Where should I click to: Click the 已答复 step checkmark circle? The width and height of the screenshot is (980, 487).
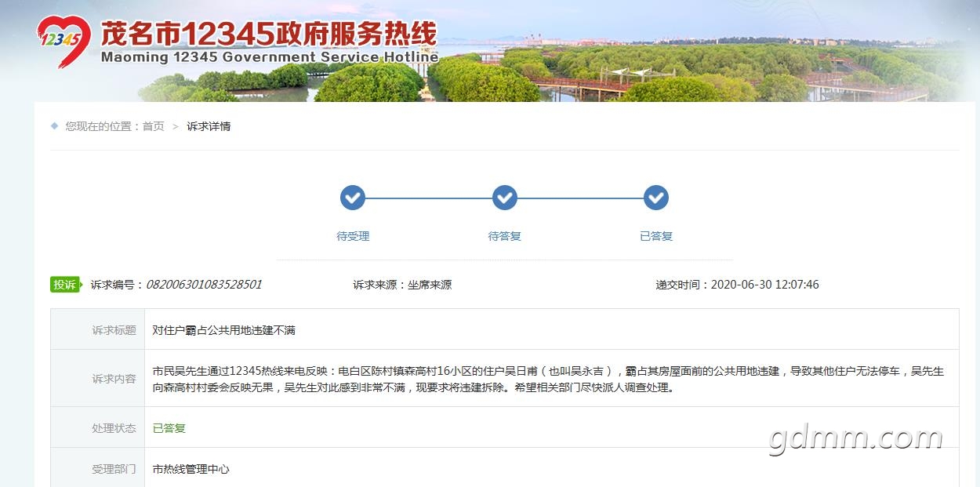(x=656, y=198)
